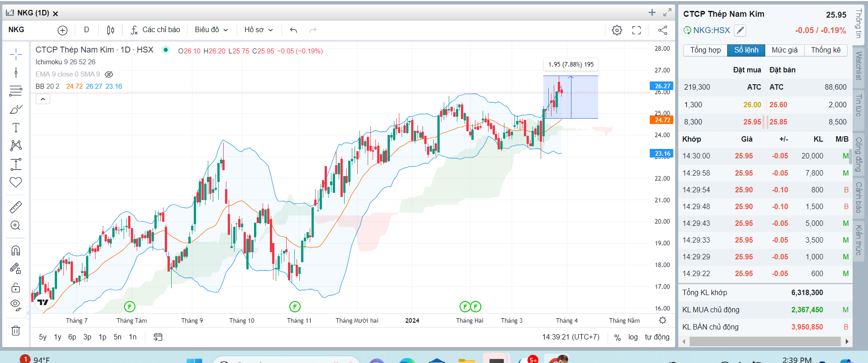868x363 pixels.
Task: Click the trash icon to remove drawings
Action: [16, 330]
